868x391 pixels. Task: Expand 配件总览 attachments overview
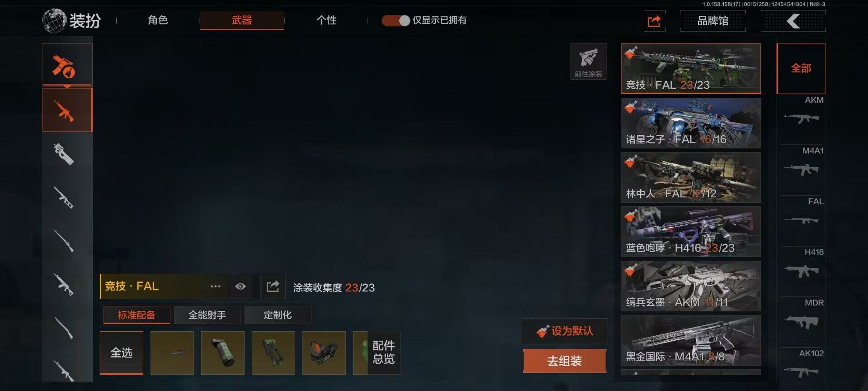click(x=384, y=353)
